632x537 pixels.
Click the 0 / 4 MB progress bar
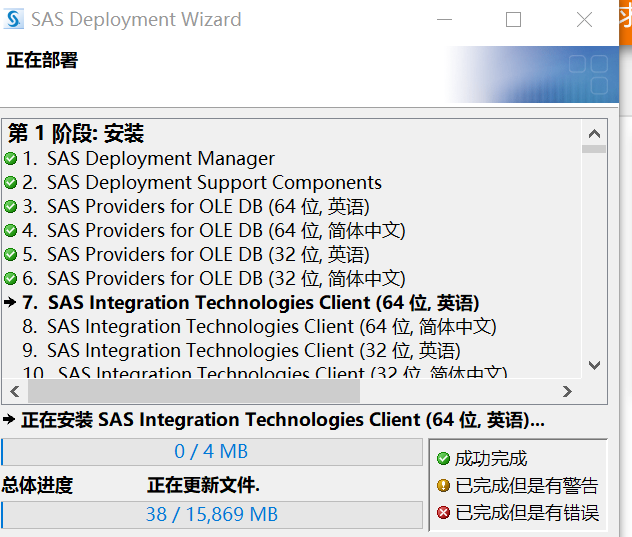[x=212, y=452]
